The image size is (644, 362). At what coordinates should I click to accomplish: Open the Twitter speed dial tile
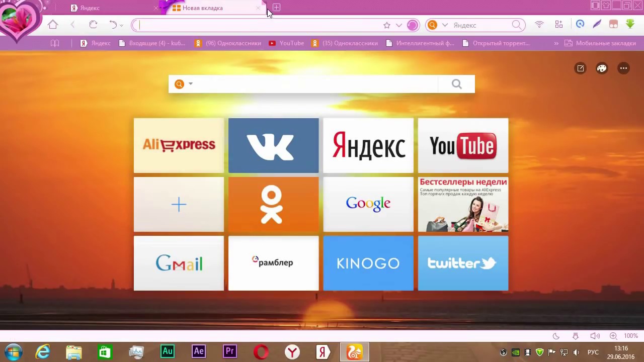pyautogui.click(x=463, y=263)
